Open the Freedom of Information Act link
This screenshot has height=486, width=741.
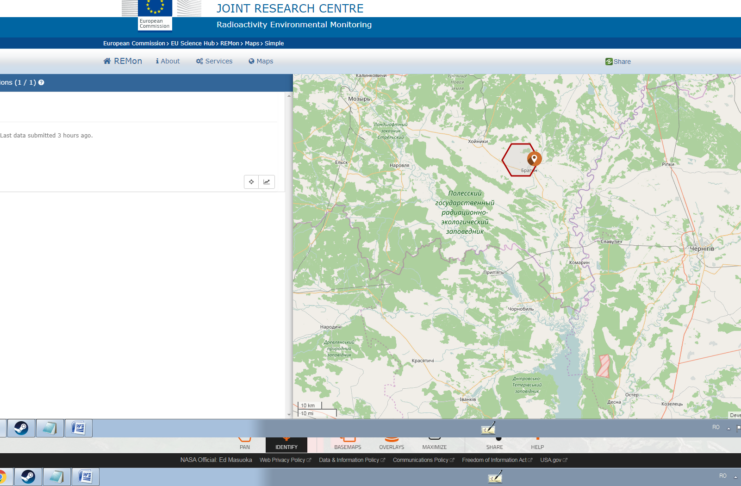pos(497,460)
